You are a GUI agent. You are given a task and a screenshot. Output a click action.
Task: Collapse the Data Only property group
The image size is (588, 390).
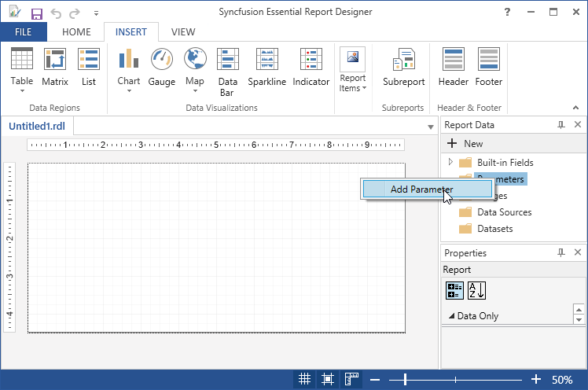coord(451,316)
